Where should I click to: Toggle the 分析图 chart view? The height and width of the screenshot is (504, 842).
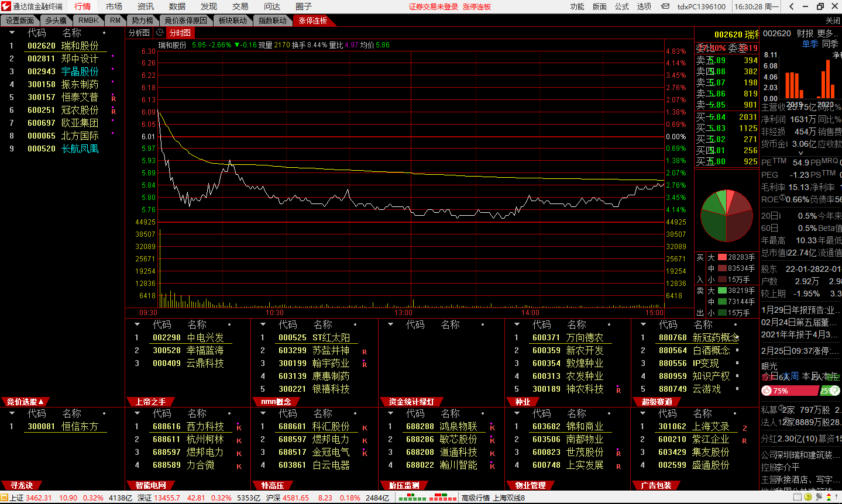tap(139, 33)
